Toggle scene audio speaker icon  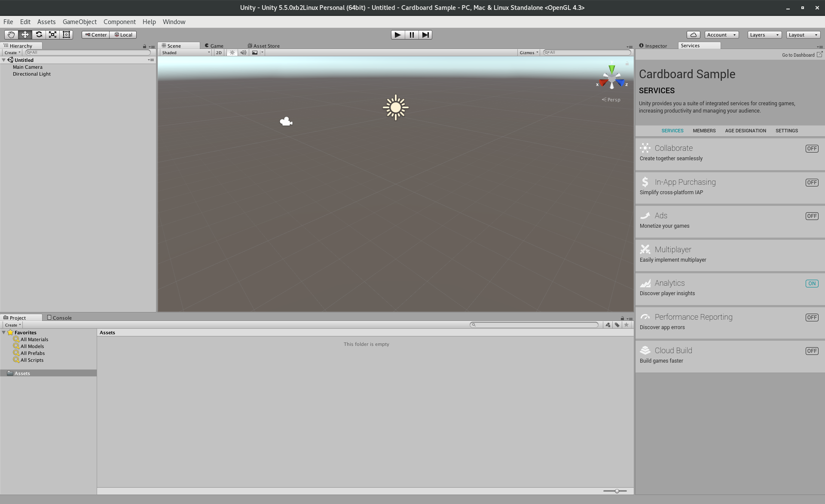pos(243,52)
